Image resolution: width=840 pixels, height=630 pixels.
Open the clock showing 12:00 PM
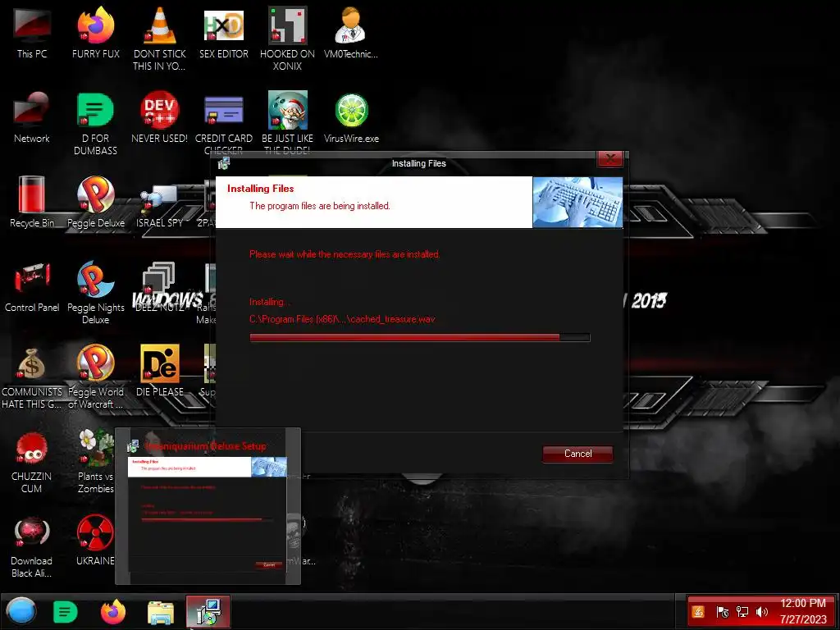tap(803, 611)
